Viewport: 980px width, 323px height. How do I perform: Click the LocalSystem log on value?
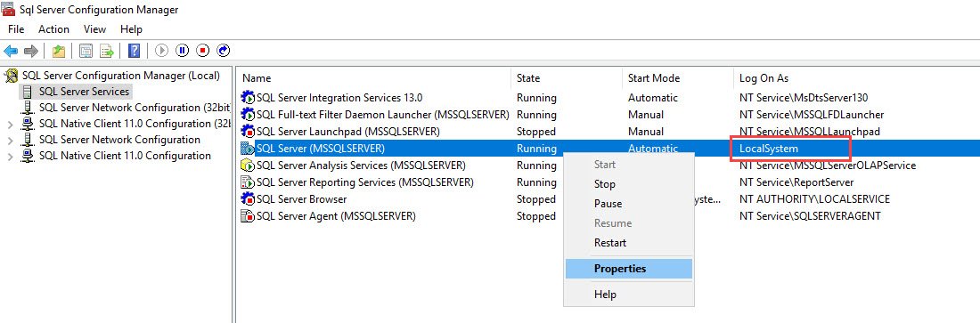tap(768, 149)
